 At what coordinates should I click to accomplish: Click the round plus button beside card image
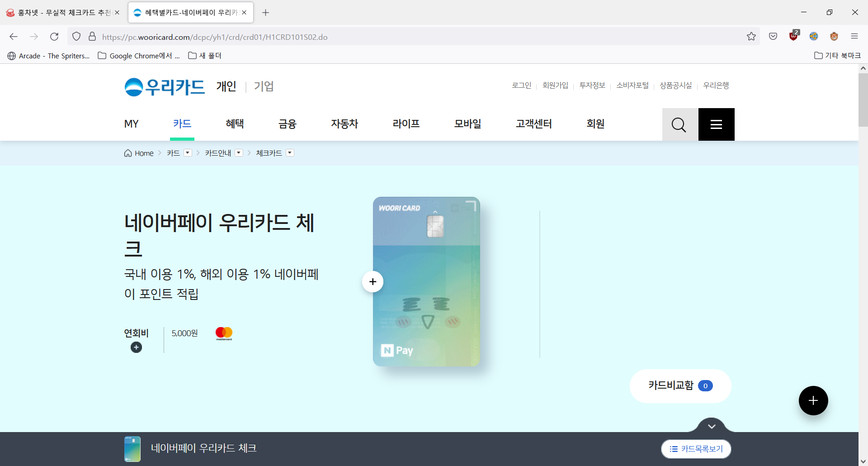point(373,282)
